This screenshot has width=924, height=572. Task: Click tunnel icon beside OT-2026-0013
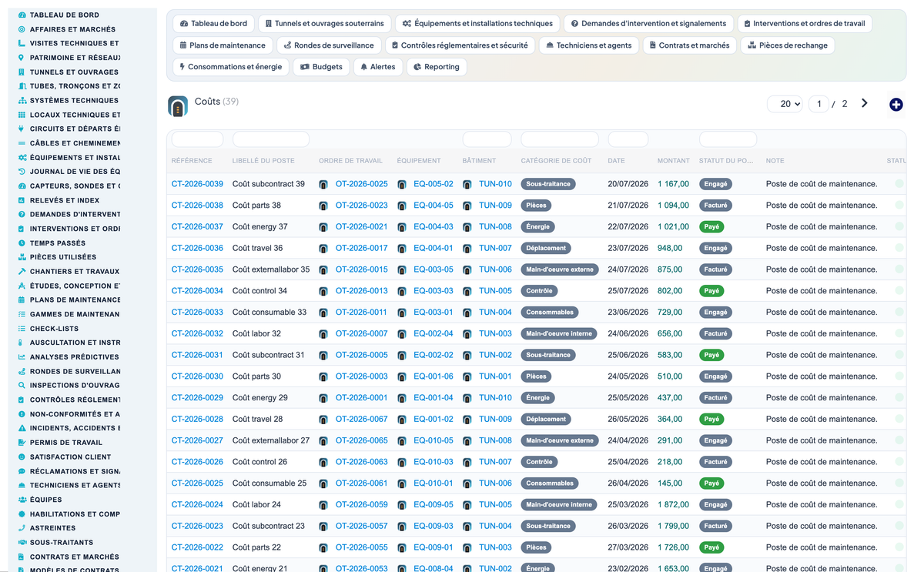tap(323, 291)
